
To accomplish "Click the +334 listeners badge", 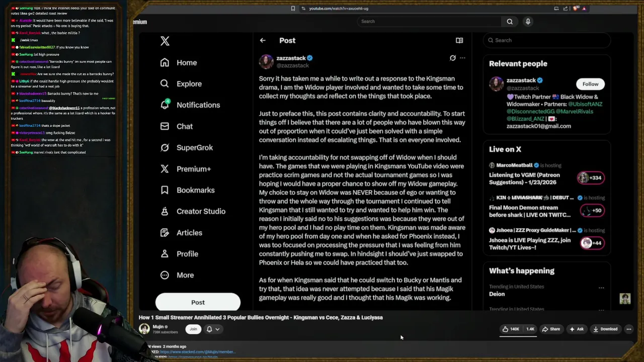I will click(591, 177).
